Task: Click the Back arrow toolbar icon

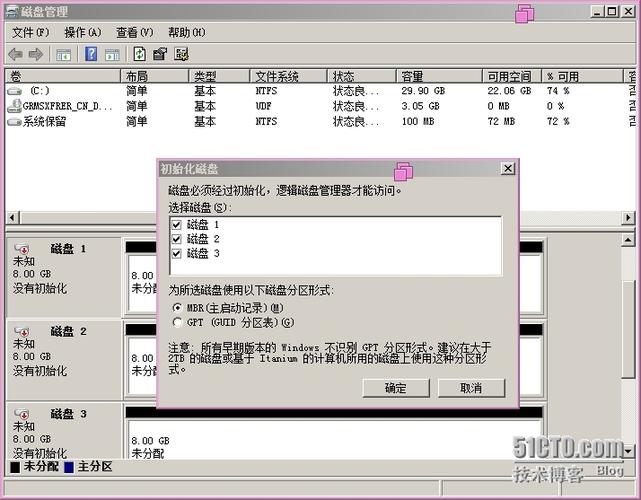Action: click(16, 54)
